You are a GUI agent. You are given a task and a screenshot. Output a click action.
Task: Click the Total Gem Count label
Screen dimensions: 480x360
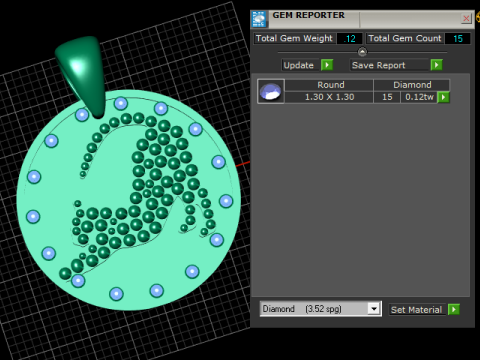coord(405,38)
